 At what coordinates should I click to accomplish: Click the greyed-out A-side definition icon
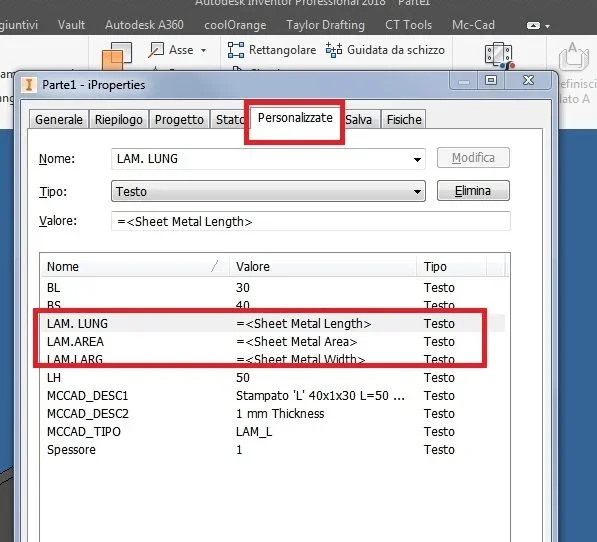coord(573,57)
